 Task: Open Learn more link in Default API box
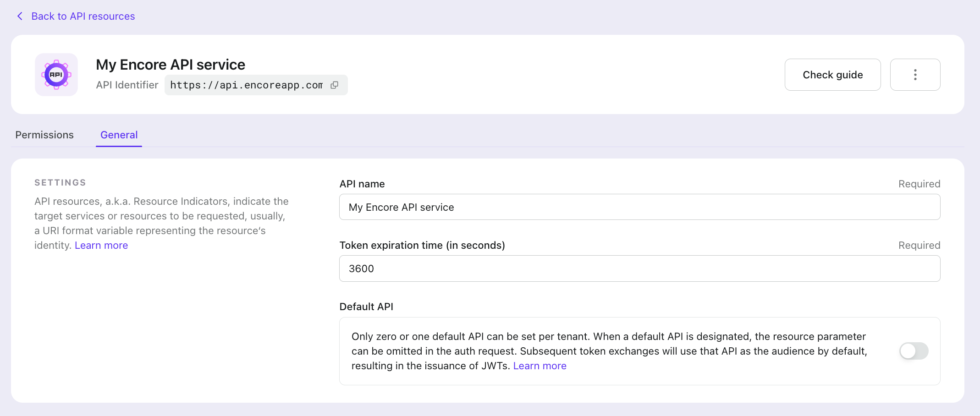pos(540,366)
